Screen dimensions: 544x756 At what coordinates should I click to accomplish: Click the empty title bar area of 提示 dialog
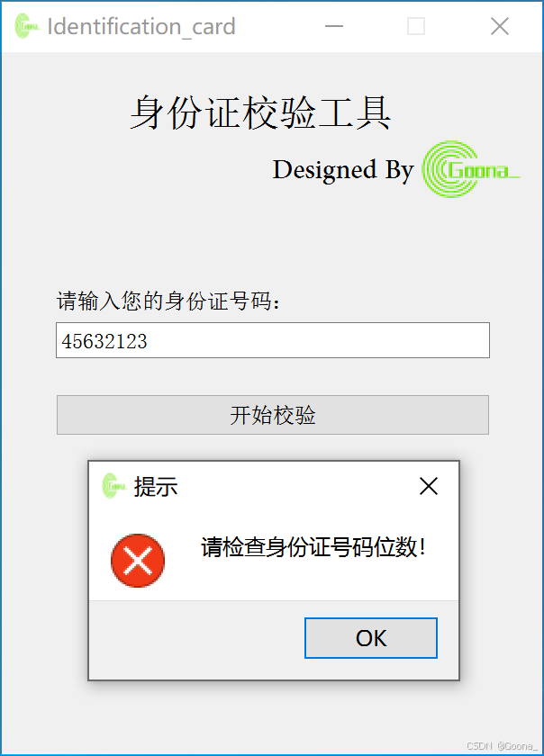coord(295,486)
